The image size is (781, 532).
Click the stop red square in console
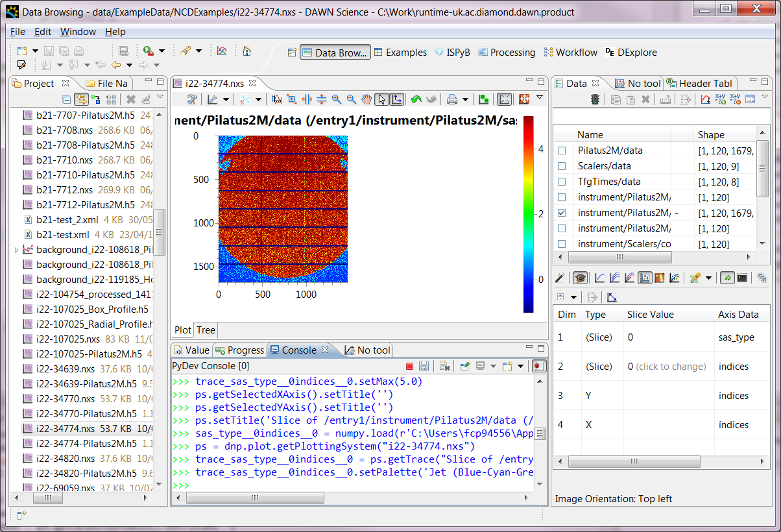click(409, 366)
